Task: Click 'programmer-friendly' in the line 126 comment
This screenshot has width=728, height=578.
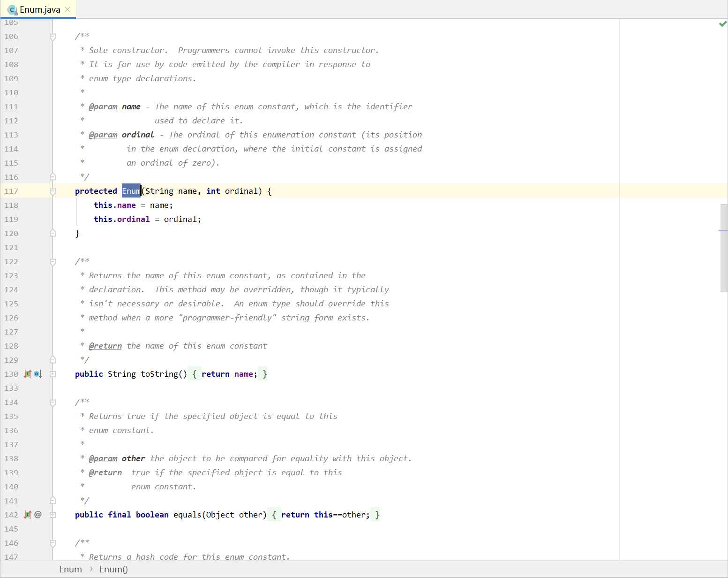Action: click(x=227, y=318)
